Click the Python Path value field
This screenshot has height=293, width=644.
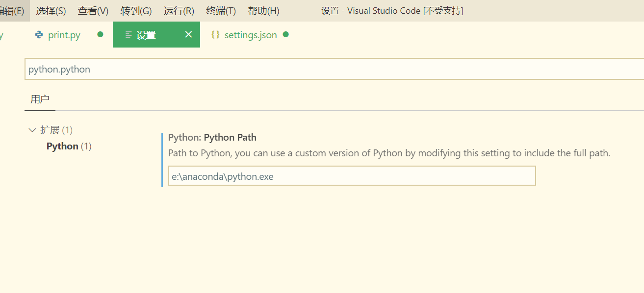(x=352, y=175)
